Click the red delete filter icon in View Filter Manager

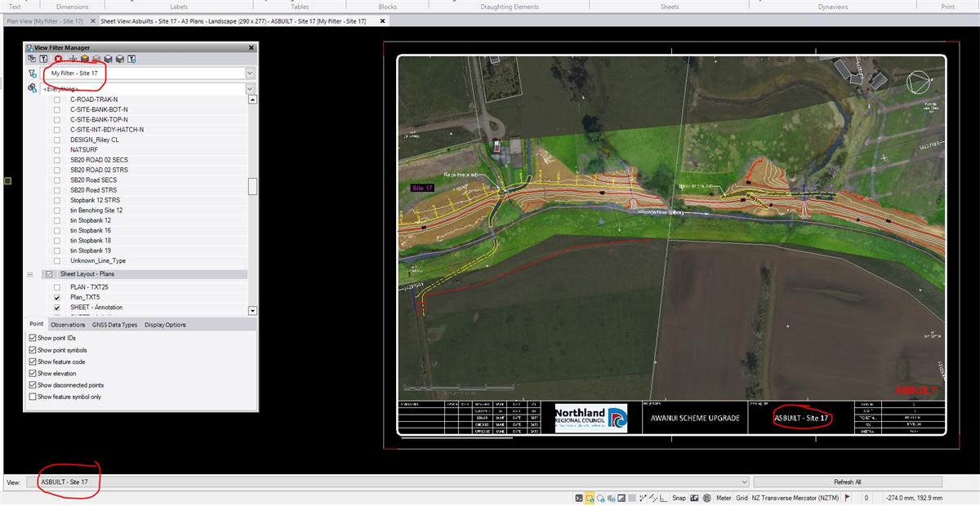coord(58,58)
